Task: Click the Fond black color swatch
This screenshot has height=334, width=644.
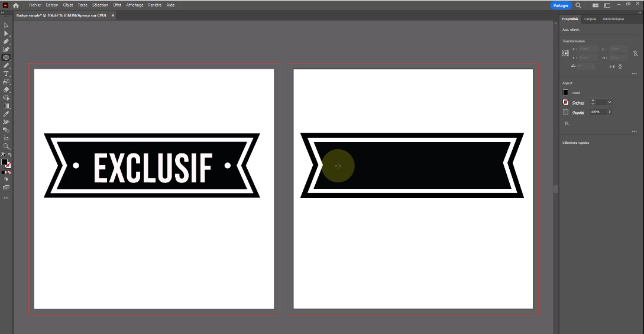Action: point(565,93)
